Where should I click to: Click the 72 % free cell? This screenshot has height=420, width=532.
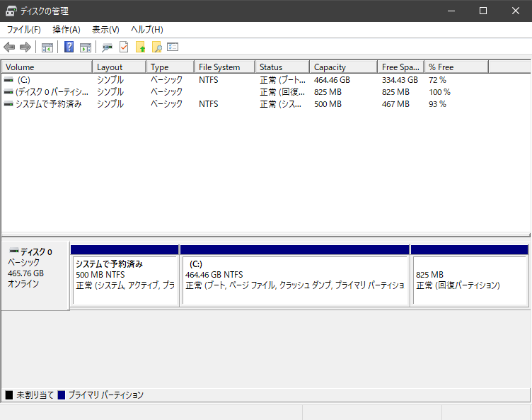[x=437, y=80]
